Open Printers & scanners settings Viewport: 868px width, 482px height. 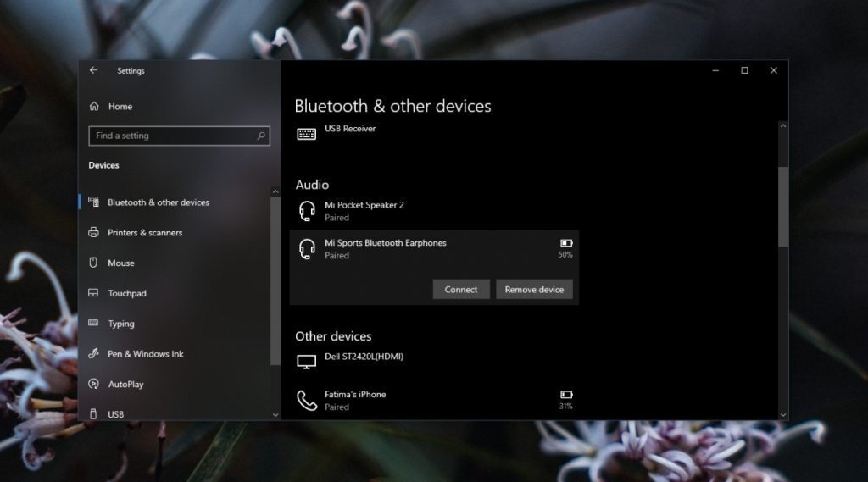pos(145,232)
